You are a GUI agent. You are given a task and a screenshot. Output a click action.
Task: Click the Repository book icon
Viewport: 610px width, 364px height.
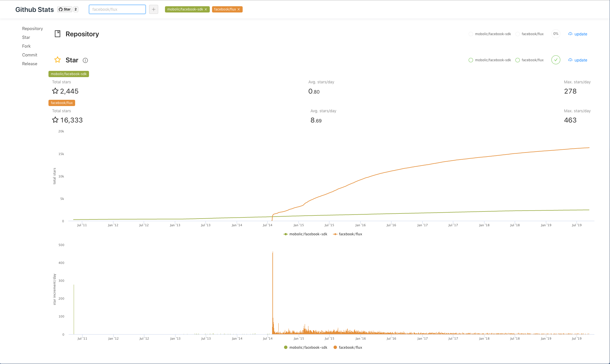58,34
